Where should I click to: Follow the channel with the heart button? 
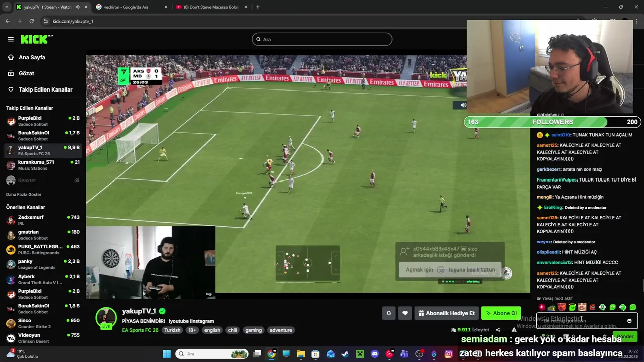coord(405,313)
